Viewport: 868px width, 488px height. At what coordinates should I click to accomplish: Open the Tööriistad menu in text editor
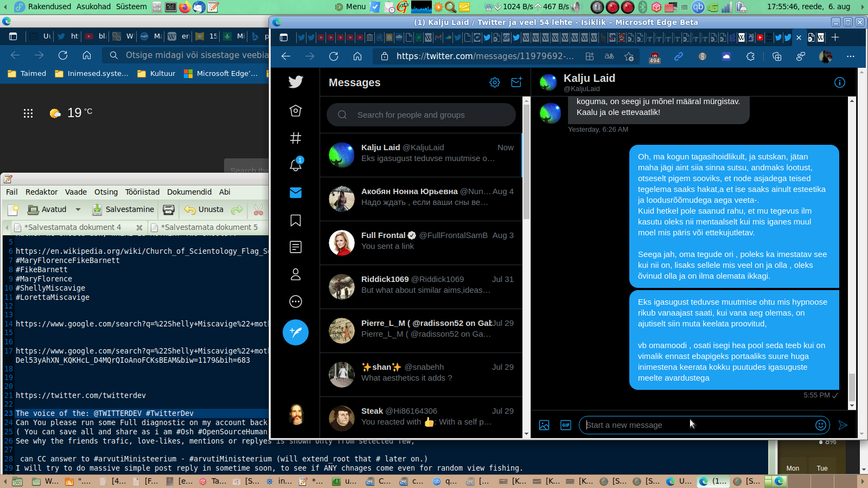click(142, 192)
